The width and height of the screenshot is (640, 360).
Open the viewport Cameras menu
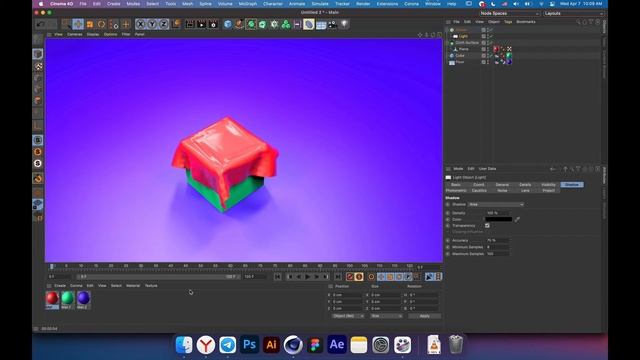75,34
